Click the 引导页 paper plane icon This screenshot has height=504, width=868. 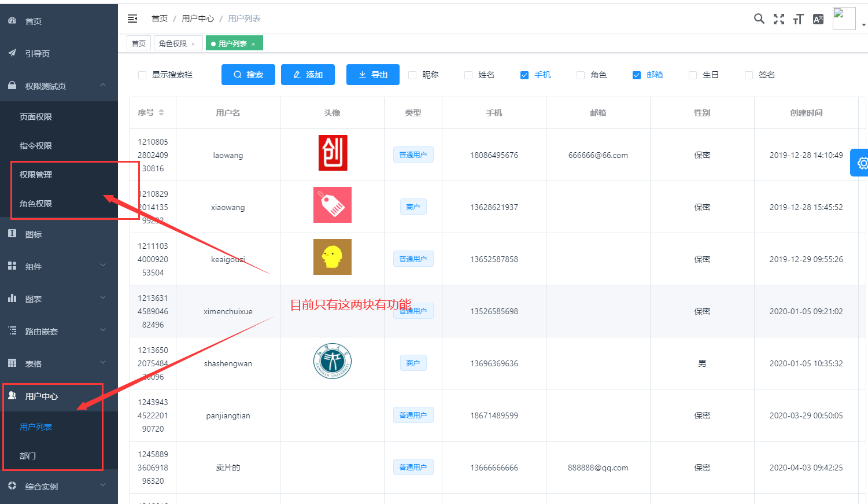(12, 53)
